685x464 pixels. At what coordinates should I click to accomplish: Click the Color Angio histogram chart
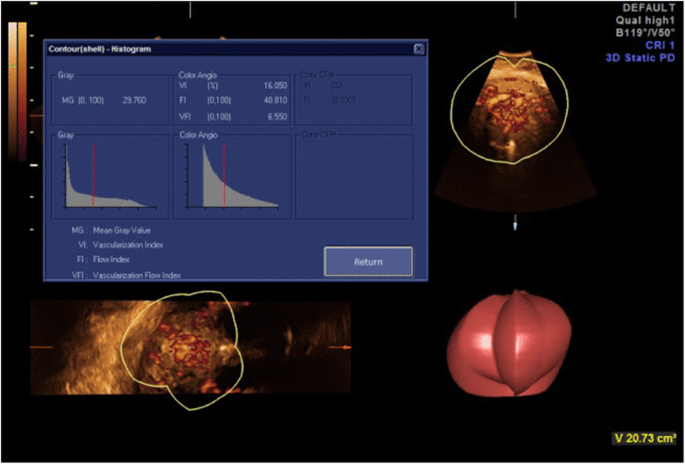233,177
